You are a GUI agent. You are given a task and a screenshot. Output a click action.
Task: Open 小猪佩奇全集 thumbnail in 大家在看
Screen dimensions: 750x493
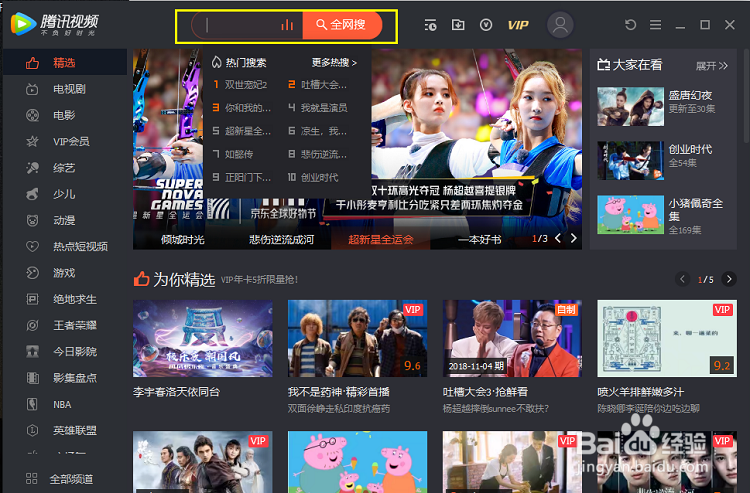click(630, 215)
